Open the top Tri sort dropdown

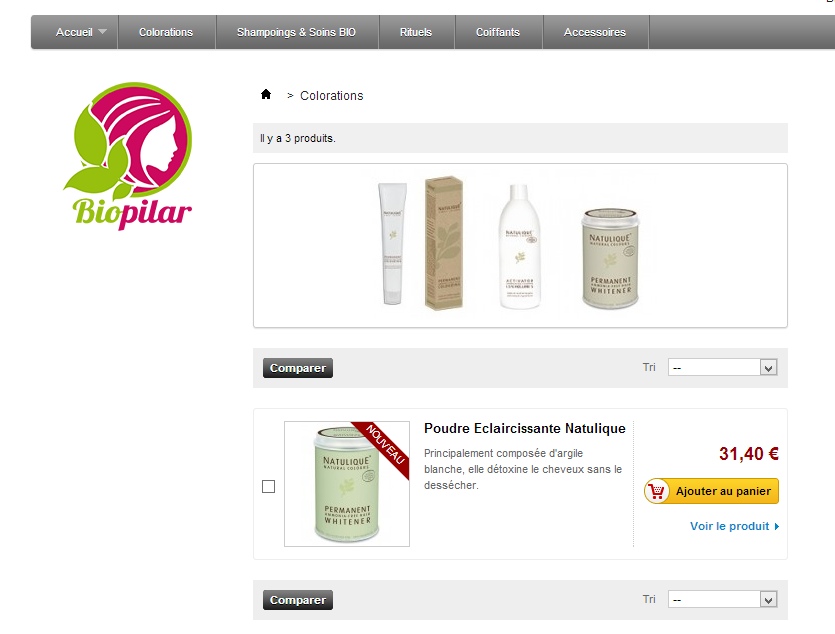(723, 367)
